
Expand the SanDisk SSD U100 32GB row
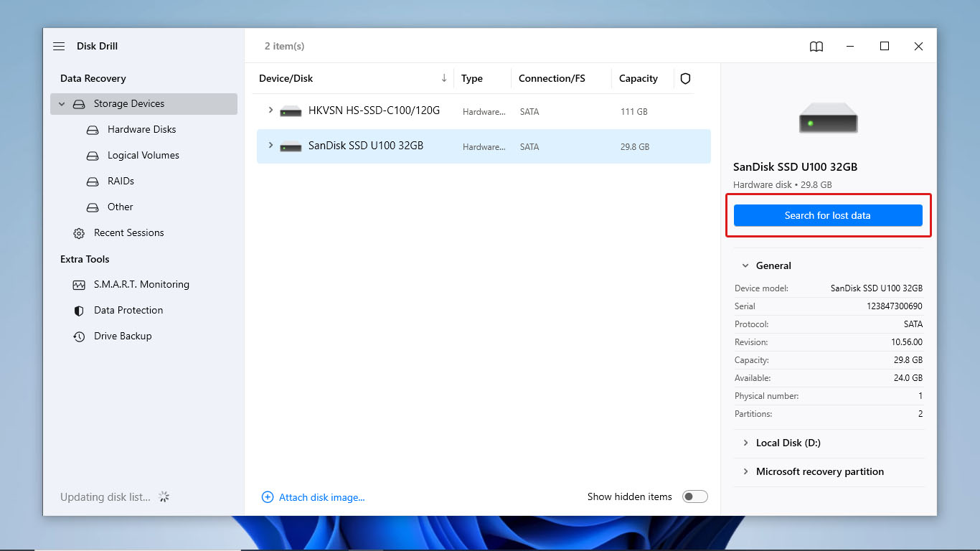pos(270,146)
